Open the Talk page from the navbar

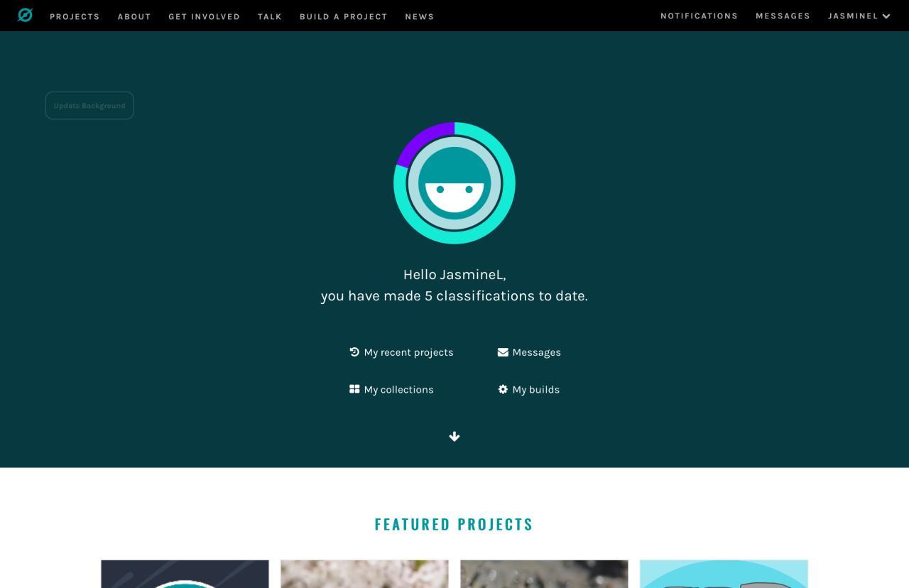pyautogui.click(x=270, y=16)
